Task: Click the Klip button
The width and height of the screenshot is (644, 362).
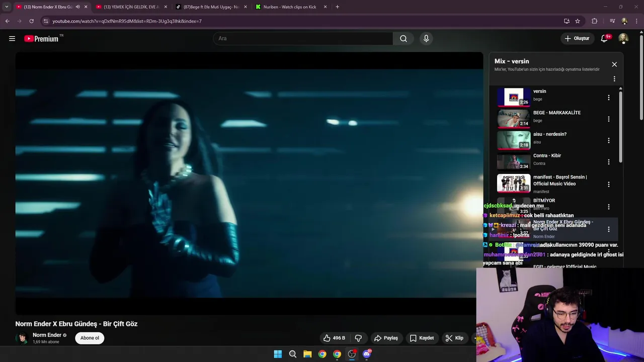Action: (x=454, y=338)
